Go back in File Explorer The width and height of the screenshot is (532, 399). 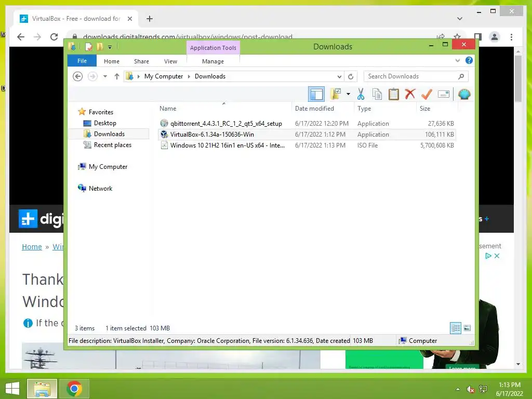click(x=78, y=76)
